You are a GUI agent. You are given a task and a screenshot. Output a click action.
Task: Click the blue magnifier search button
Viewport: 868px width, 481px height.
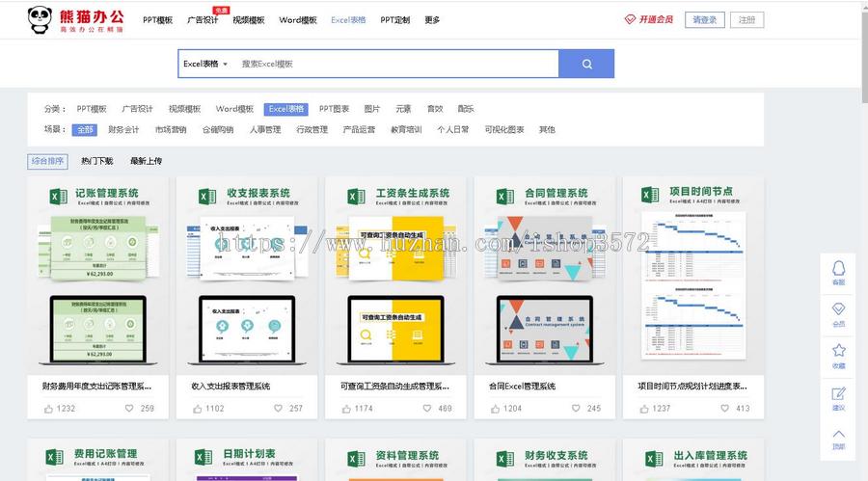586,64
